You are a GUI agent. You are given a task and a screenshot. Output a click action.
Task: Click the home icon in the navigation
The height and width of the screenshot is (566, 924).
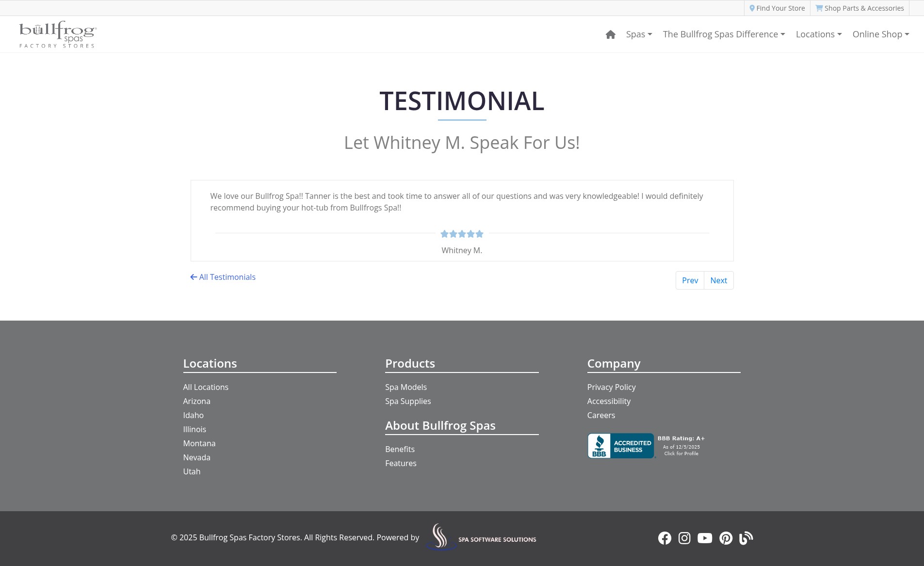(610, 34)
